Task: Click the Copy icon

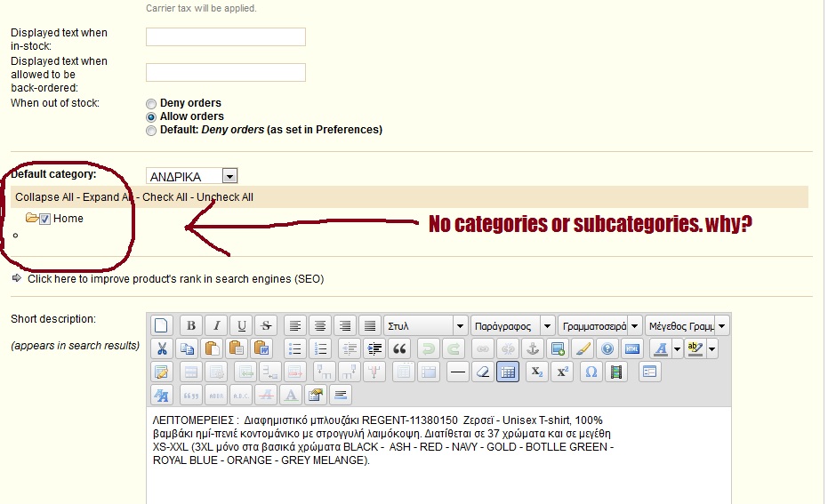Action: [187, 348]
